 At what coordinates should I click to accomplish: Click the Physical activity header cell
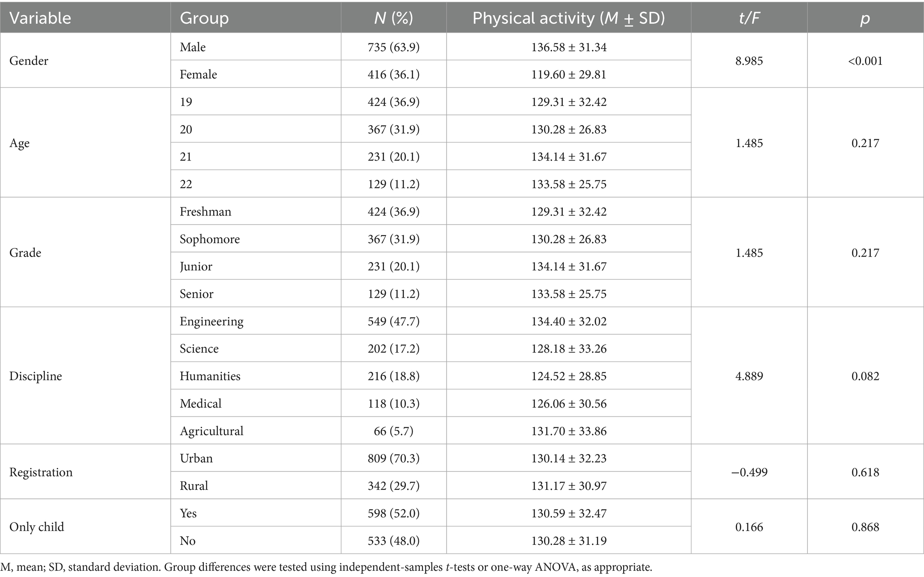569,18
